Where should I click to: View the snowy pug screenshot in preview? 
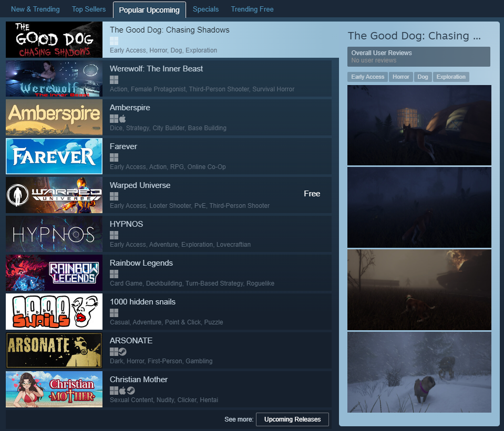click(419, 372)
